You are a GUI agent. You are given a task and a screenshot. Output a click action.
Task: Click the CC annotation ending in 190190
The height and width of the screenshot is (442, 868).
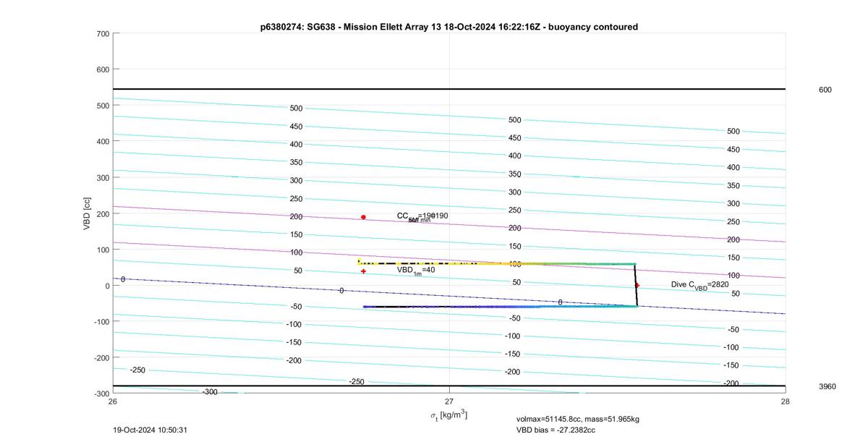[x=422, y=216]
